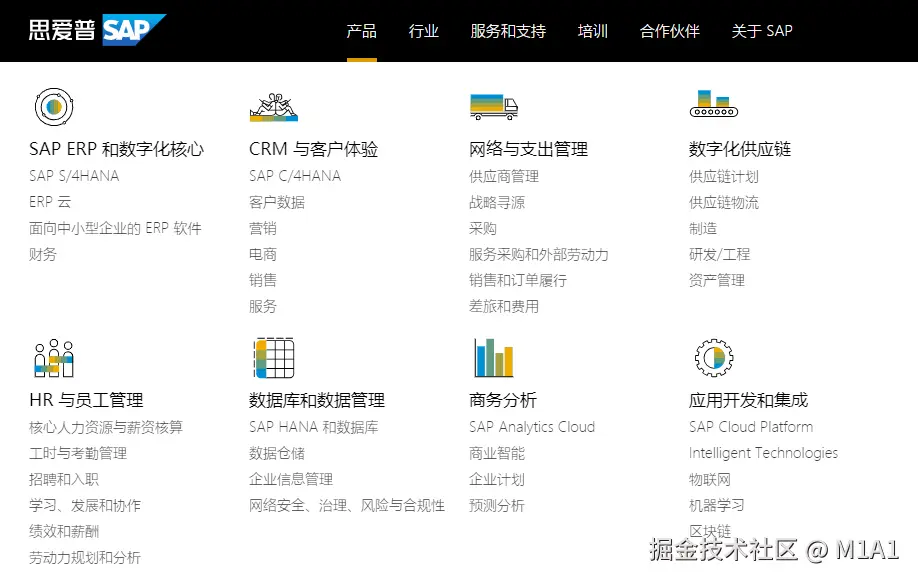Open the 培训 menu item

coord(592,30)
